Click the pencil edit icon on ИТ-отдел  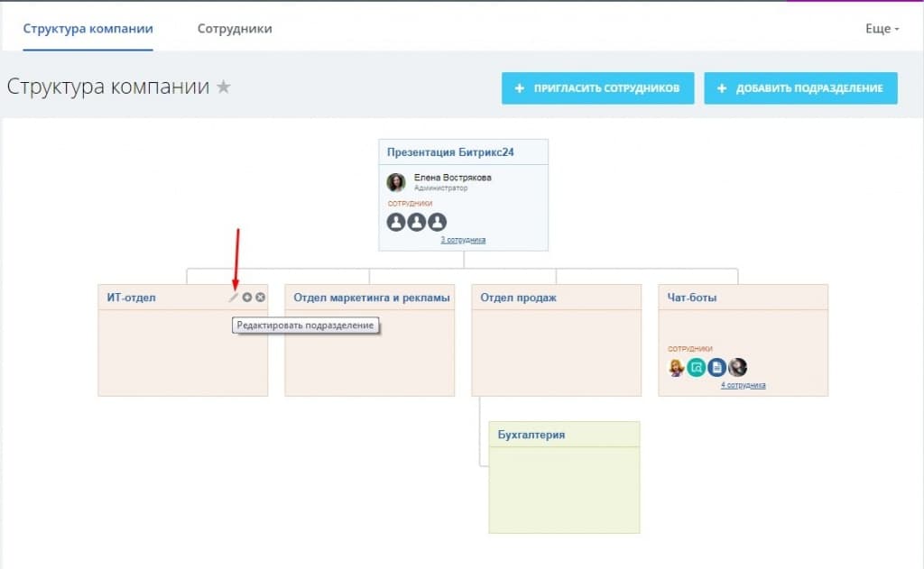234,298
